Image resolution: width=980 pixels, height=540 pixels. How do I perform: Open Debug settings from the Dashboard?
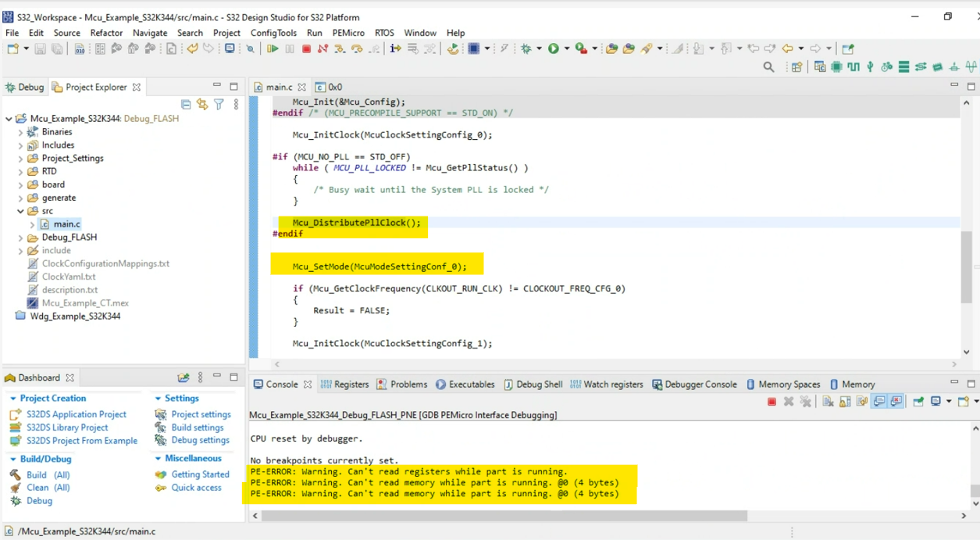pyautogui.click(x=200, y=440)
